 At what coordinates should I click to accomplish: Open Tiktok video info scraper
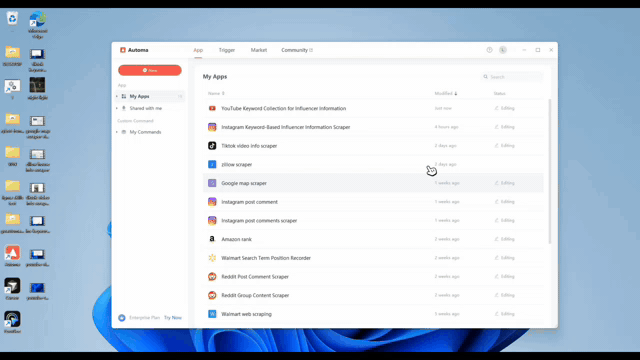[249, 146]
